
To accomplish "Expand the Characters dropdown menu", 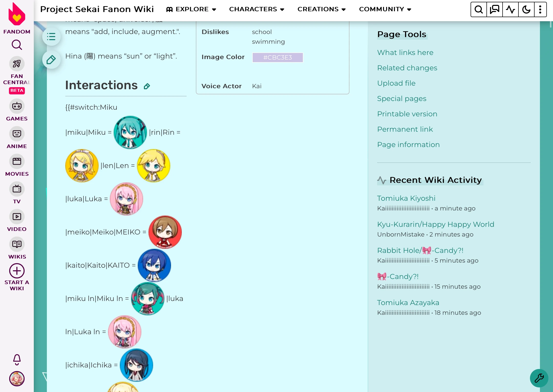I will [x=257, y=9].
